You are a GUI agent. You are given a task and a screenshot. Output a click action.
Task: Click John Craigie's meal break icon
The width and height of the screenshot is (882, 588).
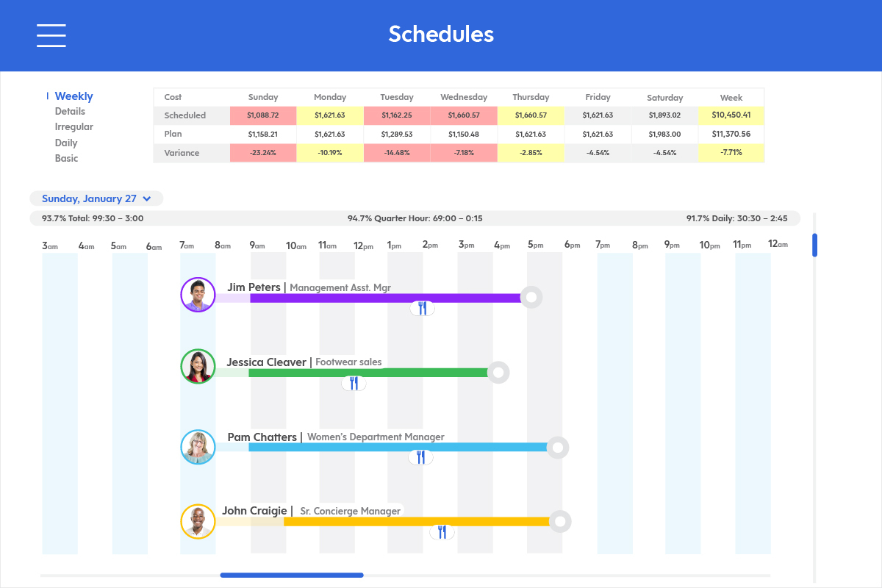coord(442,532)
